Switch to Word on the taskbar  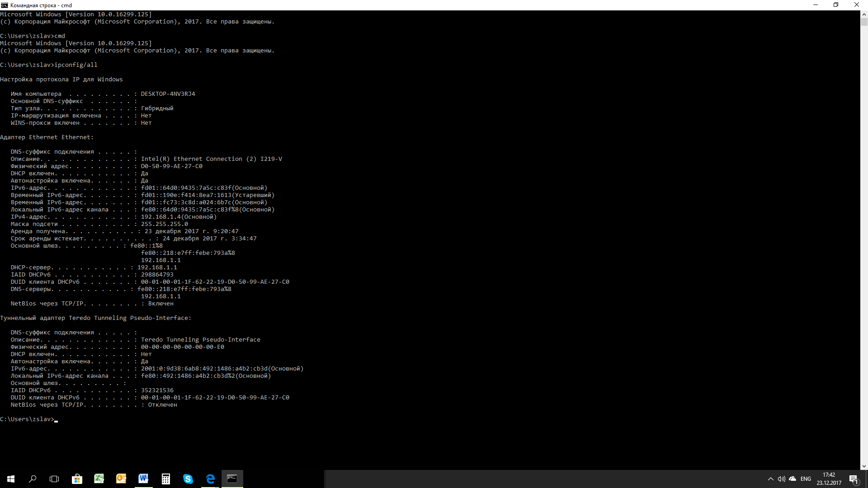(x=143, y=479)
